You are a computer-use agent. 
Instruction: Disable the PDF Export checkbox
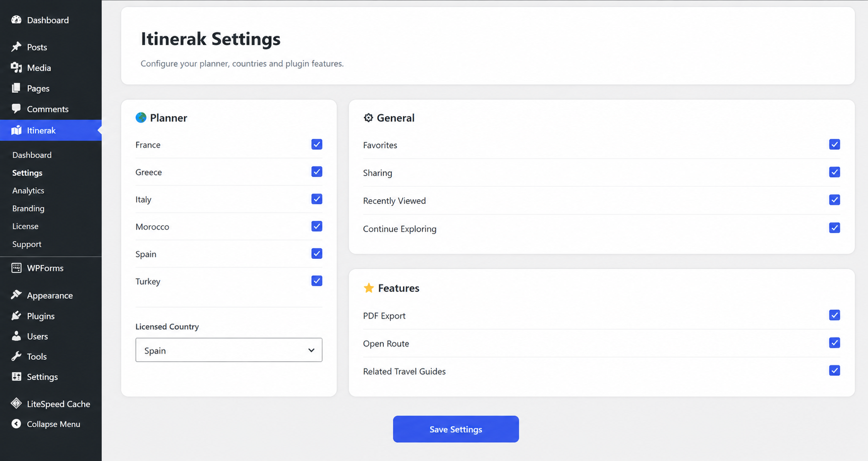pyautogui.click(x=835, y=315)
